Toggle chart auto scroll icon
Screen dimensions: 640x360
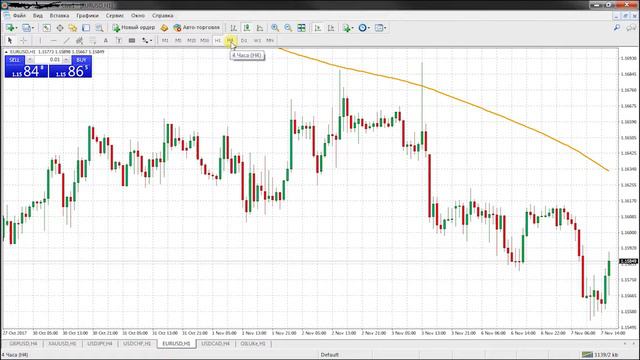point(318,28)
